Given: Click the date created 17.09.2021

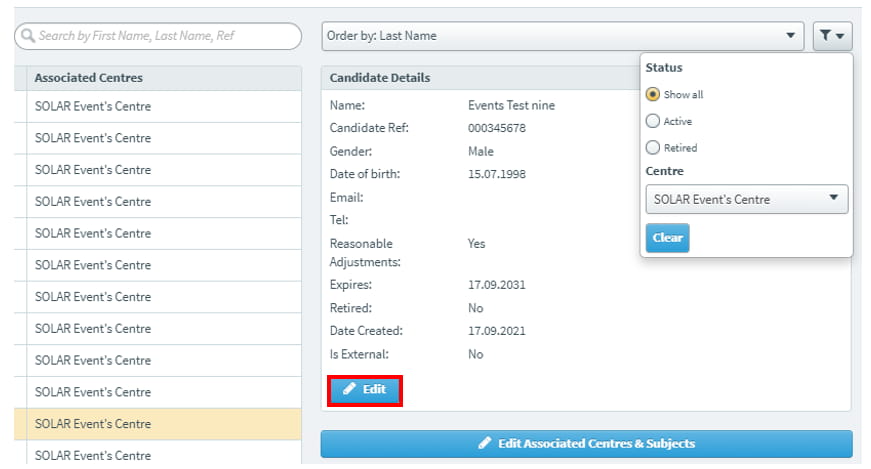Looking at the screenshot, I should (x=496, y=331).
